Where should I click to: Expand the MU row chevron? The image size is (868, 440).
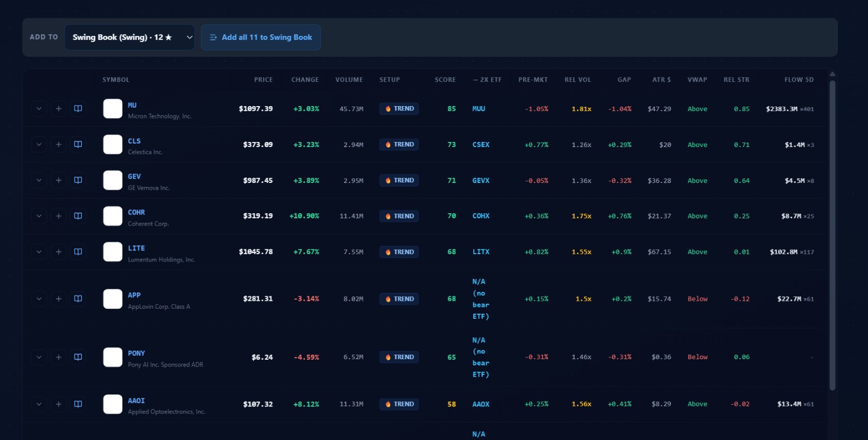[x=39, y=108]
